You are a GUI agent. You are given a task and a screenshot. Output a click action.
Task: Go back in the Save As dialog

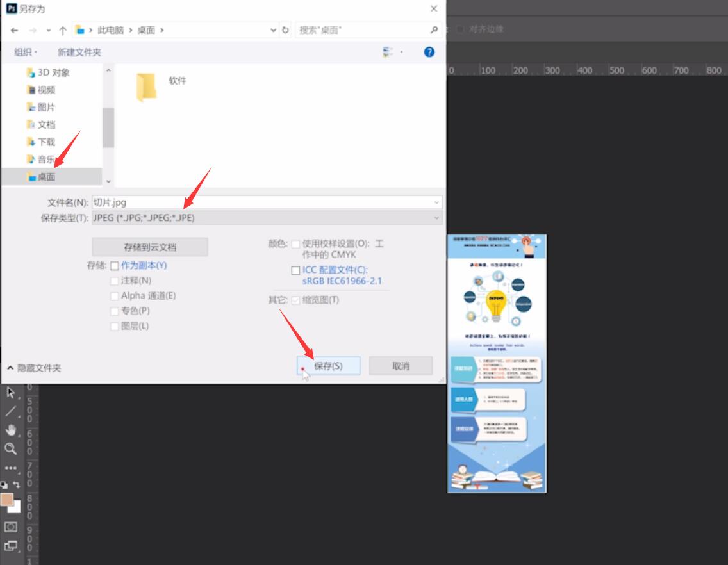point(14,30)
